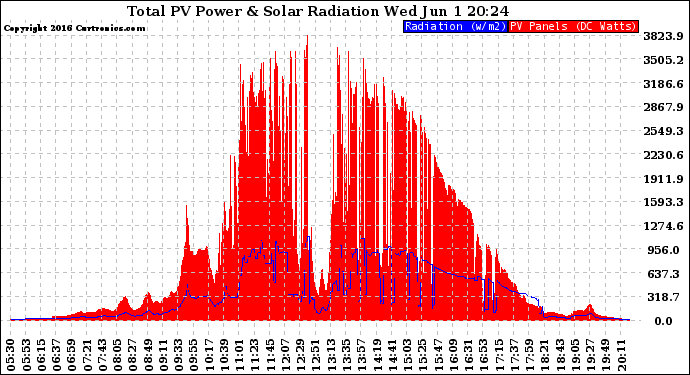The image size is (690, 375).
Task: Click the 11:45 time label
Action: tap(270, 355)
